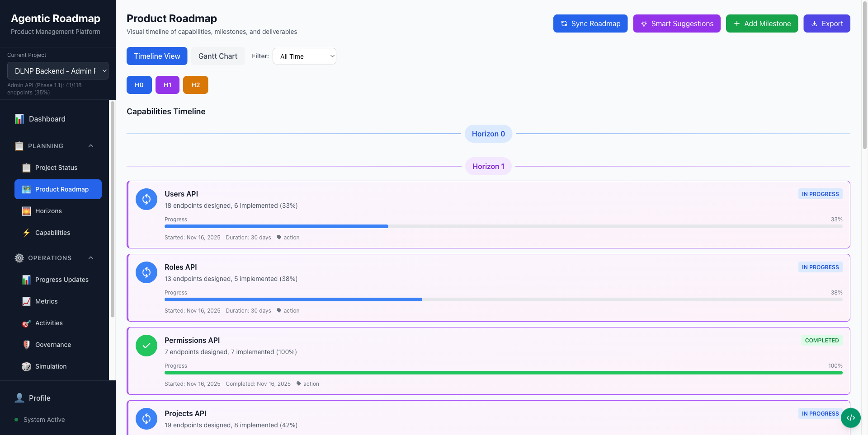Open the All Time filter dropdown
Screen dimensions: 868x435
304,56
